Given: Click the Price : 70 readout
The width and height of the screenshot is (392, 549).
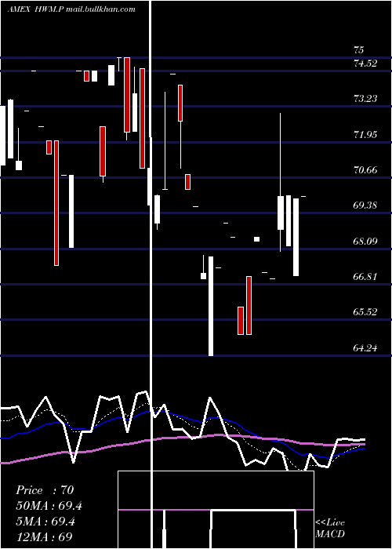Looking at the screenshot, I should pos(45,490).
